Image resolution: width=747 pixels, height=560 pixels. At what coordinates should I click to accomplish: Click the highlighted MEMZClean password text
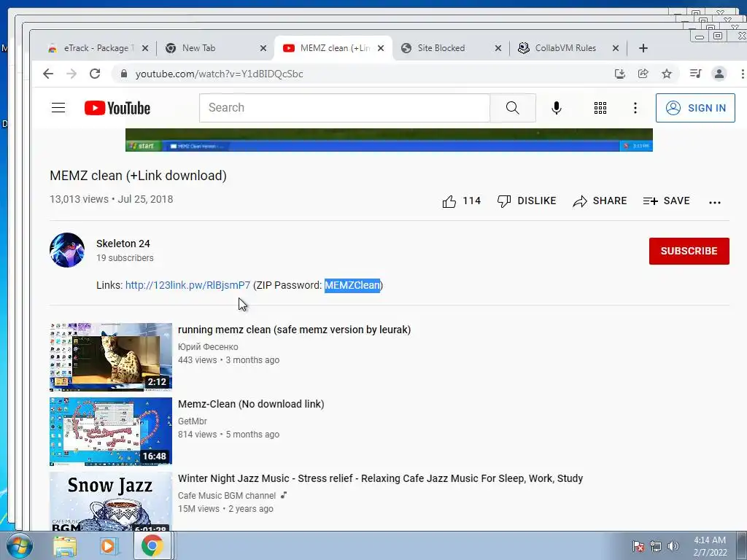[x=352, y=285]
